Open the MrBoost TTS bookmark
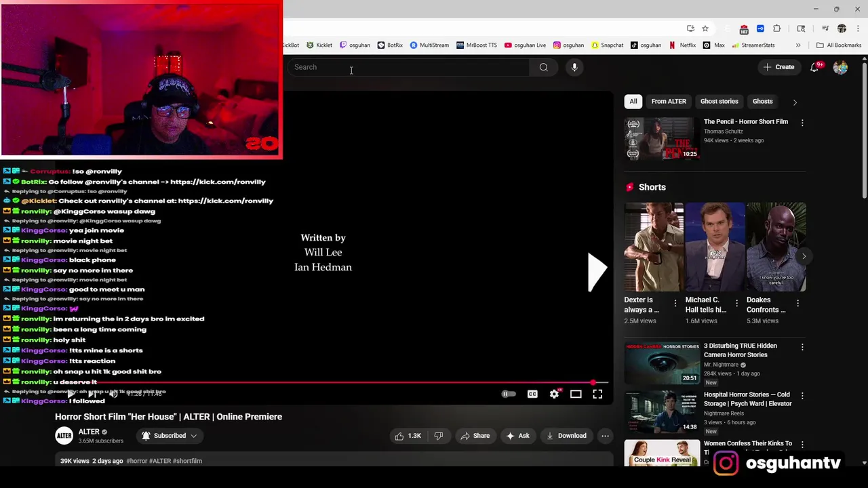868x488 pixels. (477, 45)
